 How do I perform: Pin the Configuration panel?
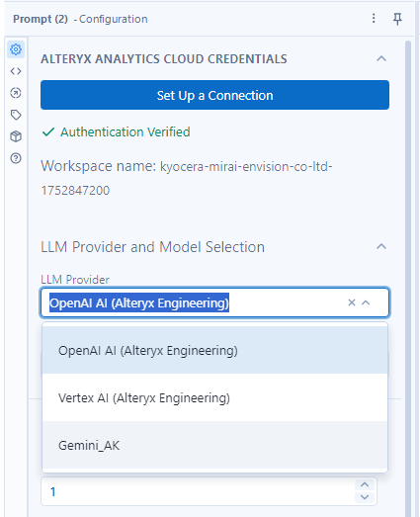(397, 19)
